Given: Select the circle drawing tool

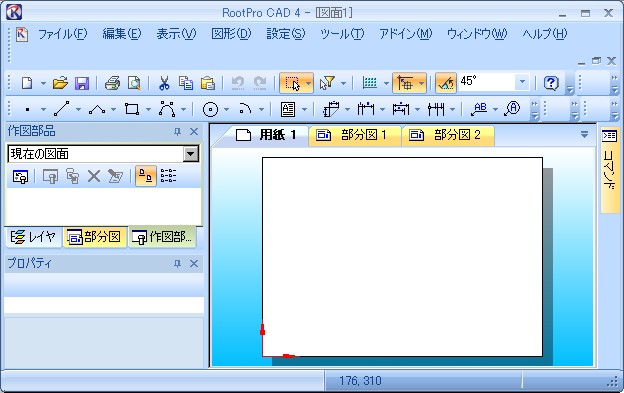Looking at the screenshot, I should 210,109.
